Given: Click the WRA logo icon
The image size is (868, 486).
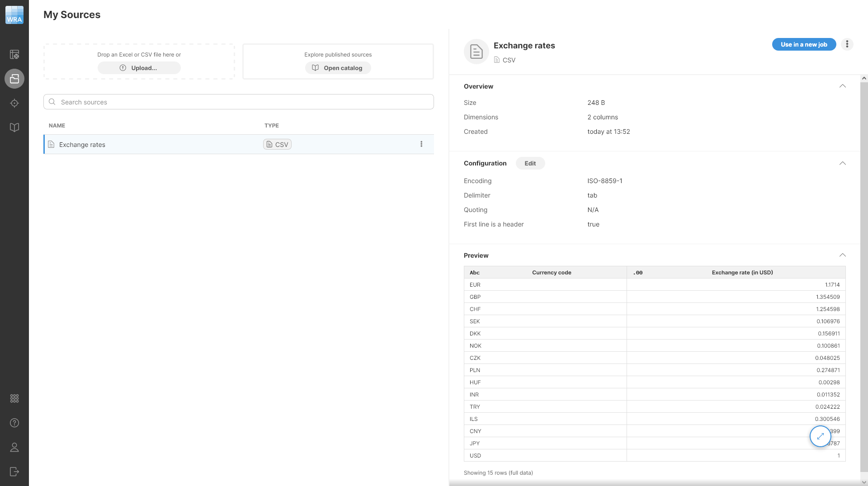Looking at the screenshot, I should [x=14, y=15].
